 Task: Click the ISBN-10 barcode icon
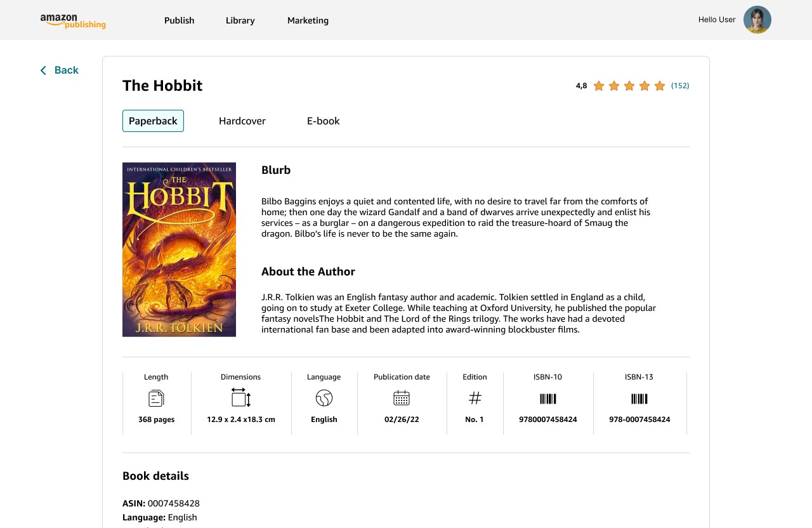point(548,399)
